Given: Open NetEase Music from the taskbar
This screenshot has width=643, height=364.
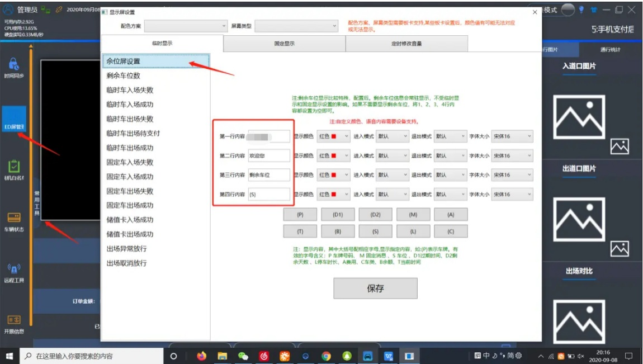Looking at the screenshot, I should click(264, 356).
